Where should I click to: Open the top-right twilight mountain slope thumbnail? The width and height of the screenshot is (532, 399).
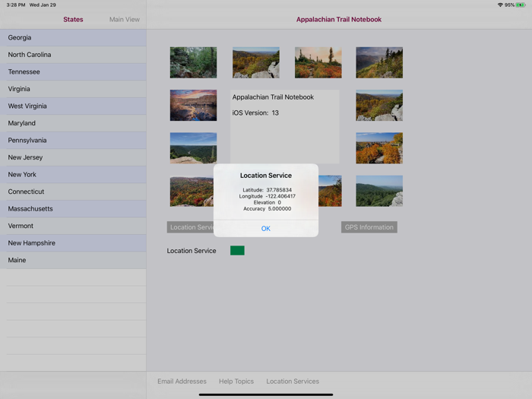[379, 63]
